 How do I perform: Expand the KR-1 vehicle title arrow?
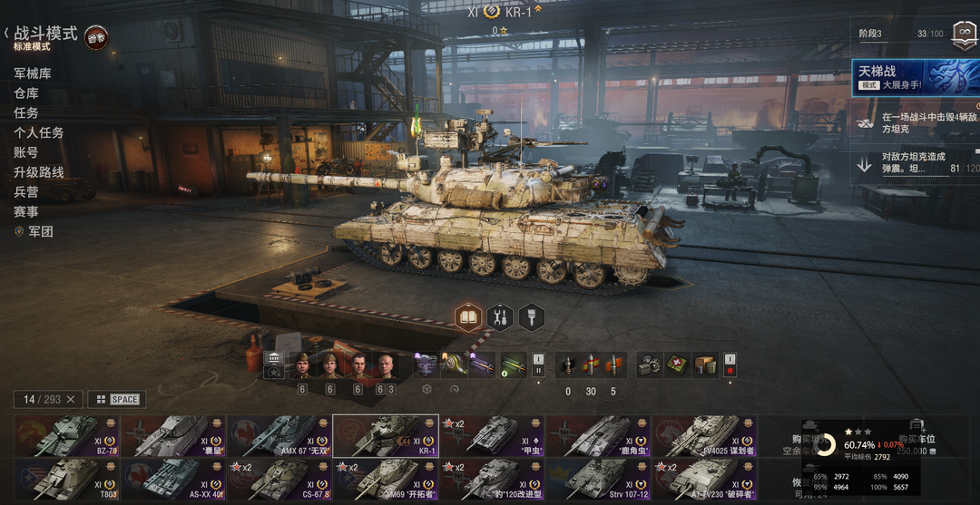pyautogui.click(x=538, y=10)
